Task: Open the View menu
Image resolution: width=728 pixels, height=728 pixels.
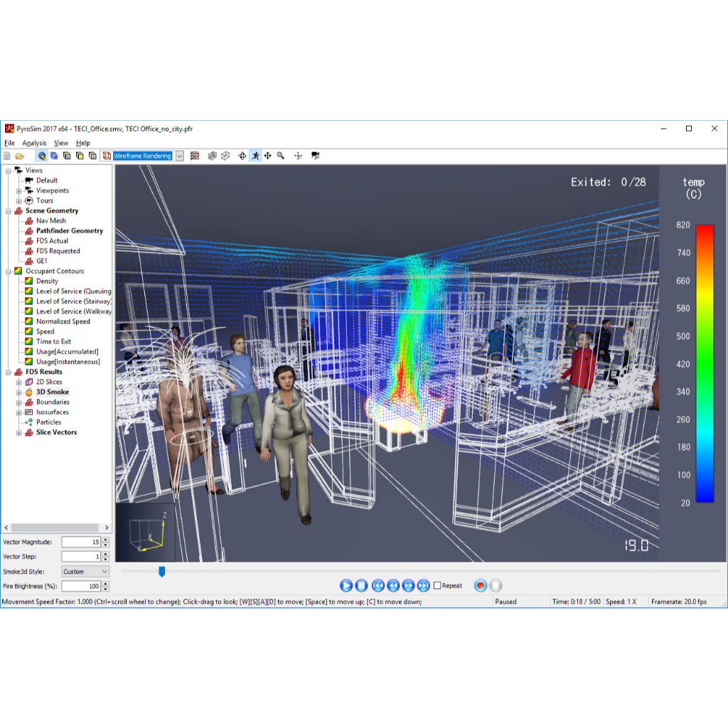Action: [61, 143]
